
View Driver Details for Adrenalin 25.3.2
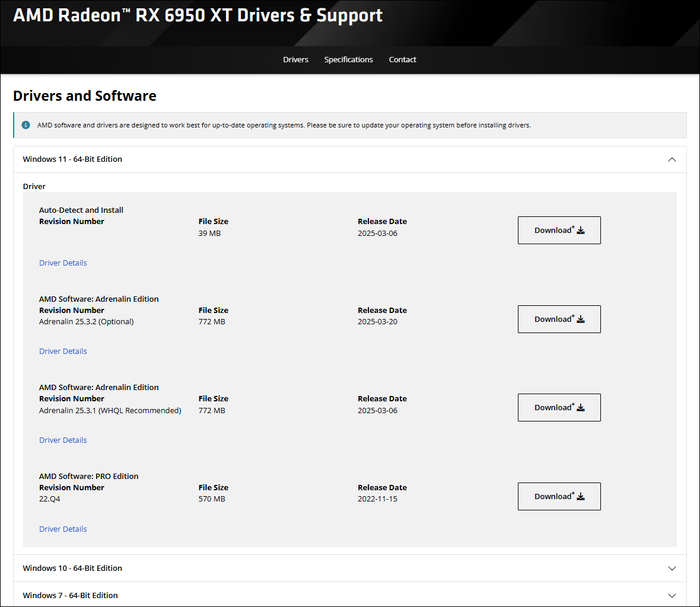[63, 352]
